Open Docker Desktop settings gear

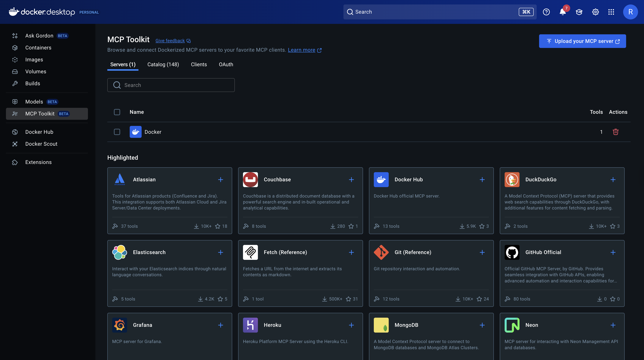point(595,12)
